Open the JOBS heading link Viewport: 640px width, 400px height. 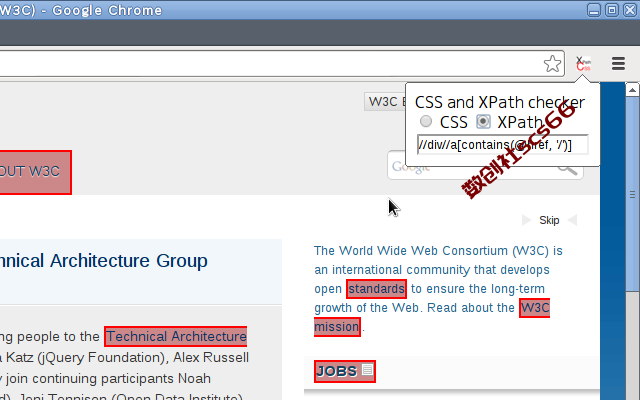(x=337, y=371)
